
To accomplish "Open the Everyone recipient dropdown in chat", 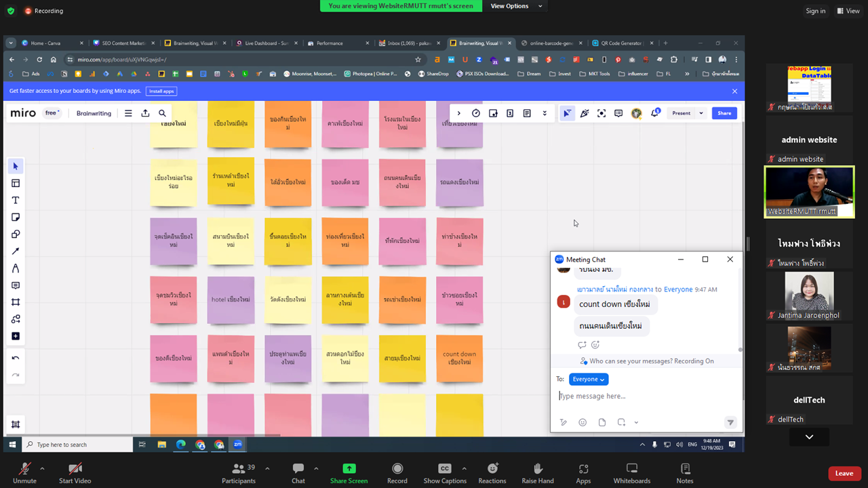I will tap(589, 379).
